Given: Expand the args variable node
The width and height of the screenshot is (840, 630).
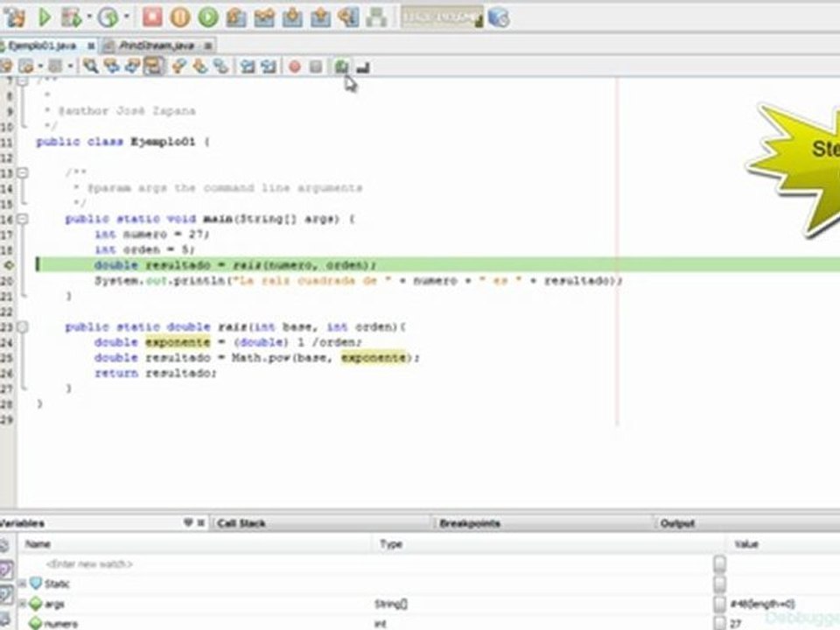Looking at the screenshot, I should 23,604.
